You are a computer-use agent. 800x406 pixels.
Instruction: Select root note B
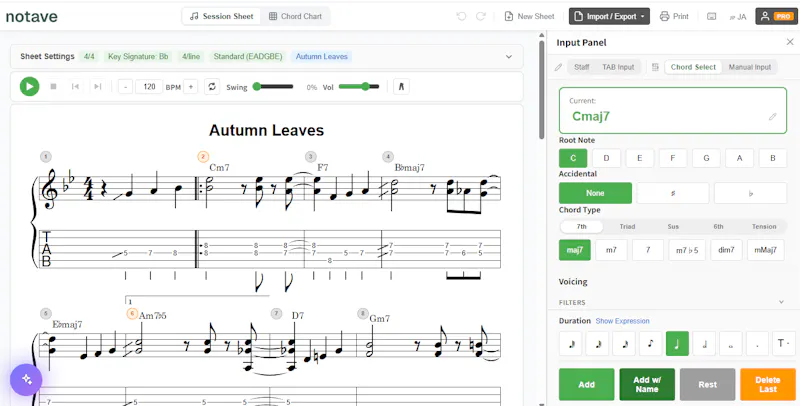click(x=772, y=158)
